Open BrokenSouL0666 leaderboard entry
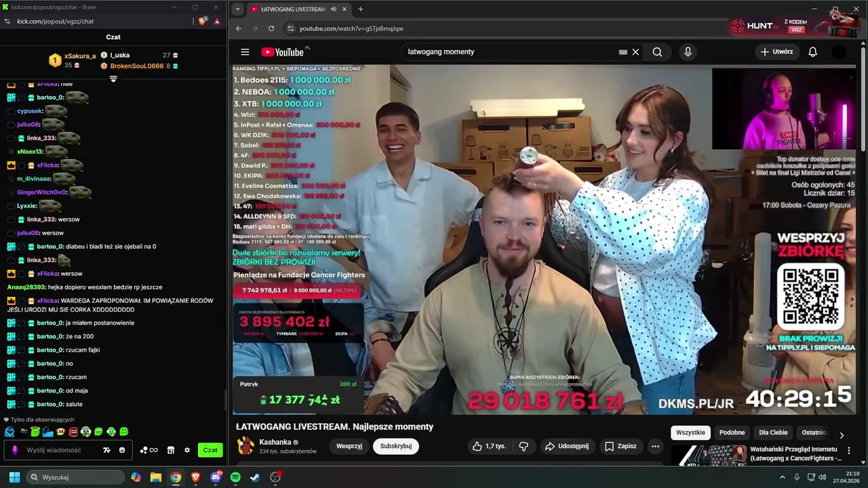868x488 pixels. click(x=139, y=66)
